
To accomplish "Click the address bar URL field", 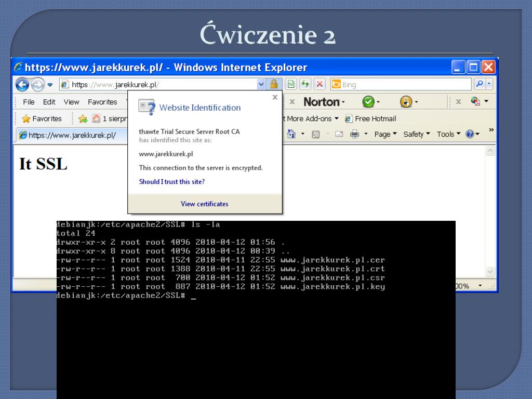I will click(158, 85).
